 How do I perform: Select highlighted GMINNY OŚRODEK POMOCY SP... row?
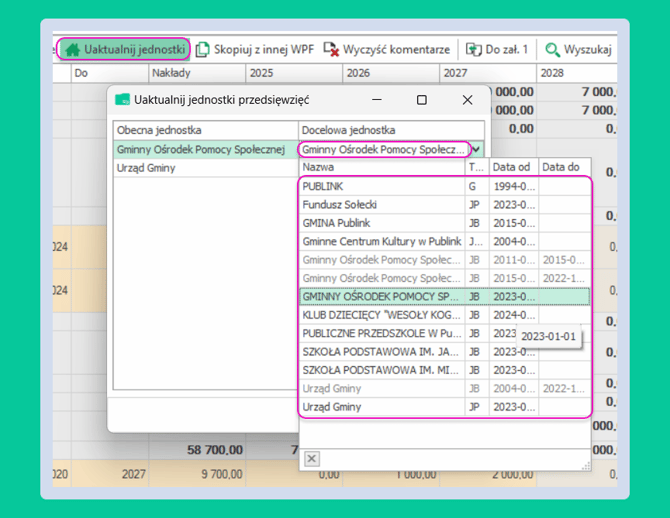click(x=444, y=297)
